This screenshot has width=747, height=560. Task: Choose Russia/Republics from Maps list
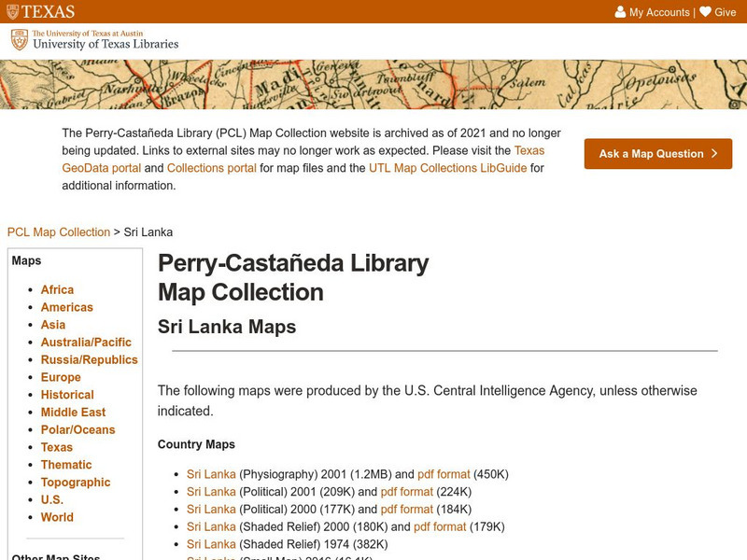point(89,359)
